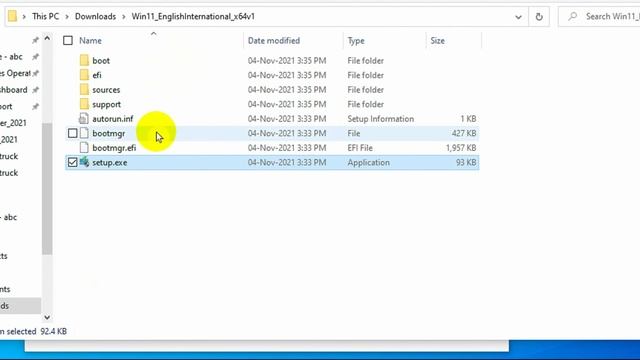Click navigation pane scroll up arrow
This screenshot has width=640, height=360.
47,39
